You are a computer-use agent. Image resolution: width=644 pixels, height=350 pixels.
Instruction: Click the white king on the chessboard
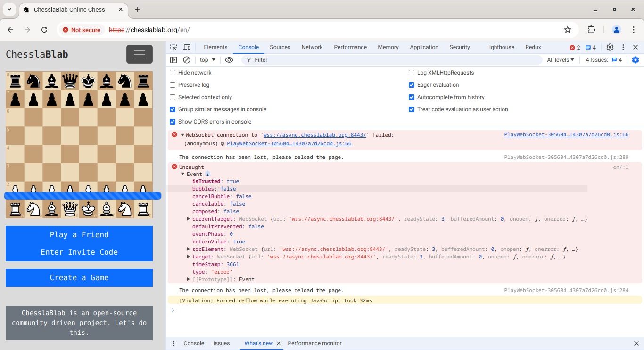(x=88, y=208)
